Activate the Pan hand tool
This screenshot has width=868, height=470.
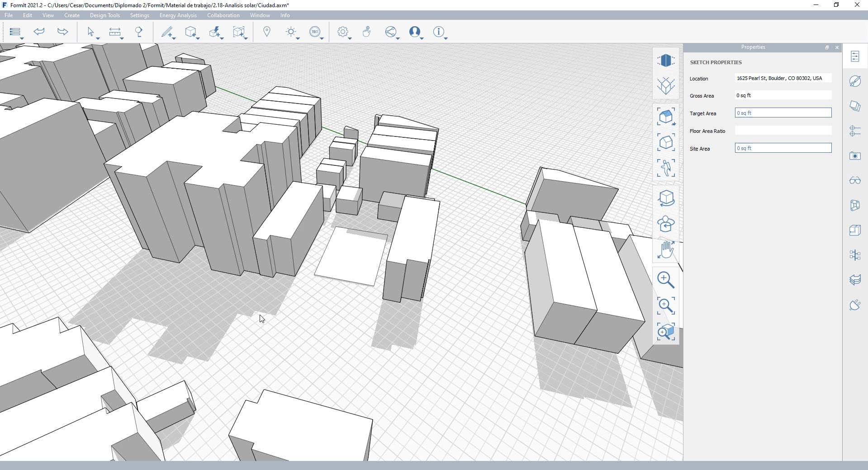[x=665, y=250]
